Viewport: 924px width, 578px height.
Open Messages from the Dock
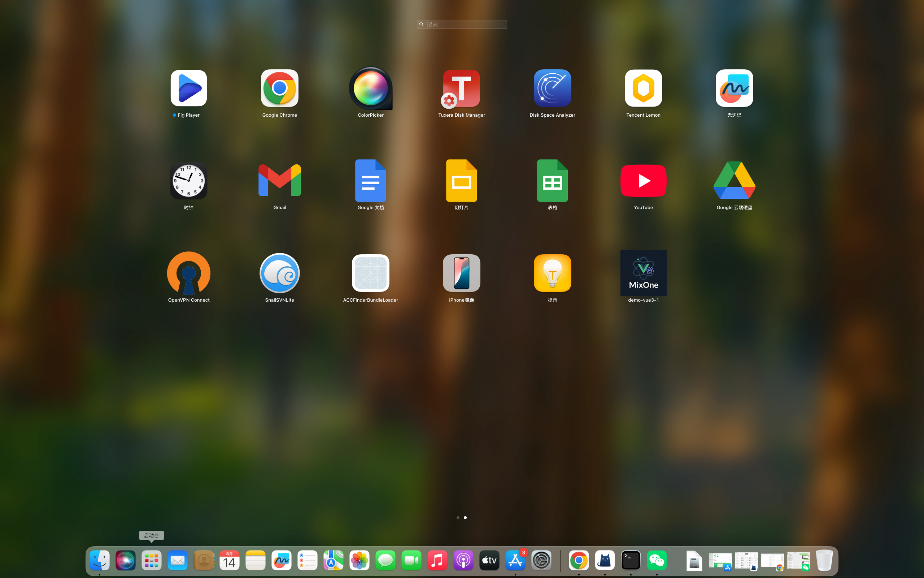[x=385, y=560]
